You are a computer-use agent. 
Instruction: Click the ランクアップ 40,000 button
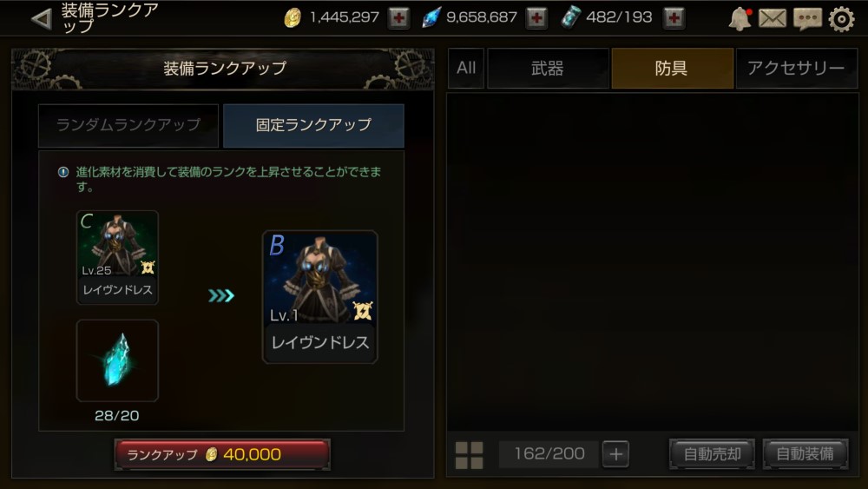222,454
